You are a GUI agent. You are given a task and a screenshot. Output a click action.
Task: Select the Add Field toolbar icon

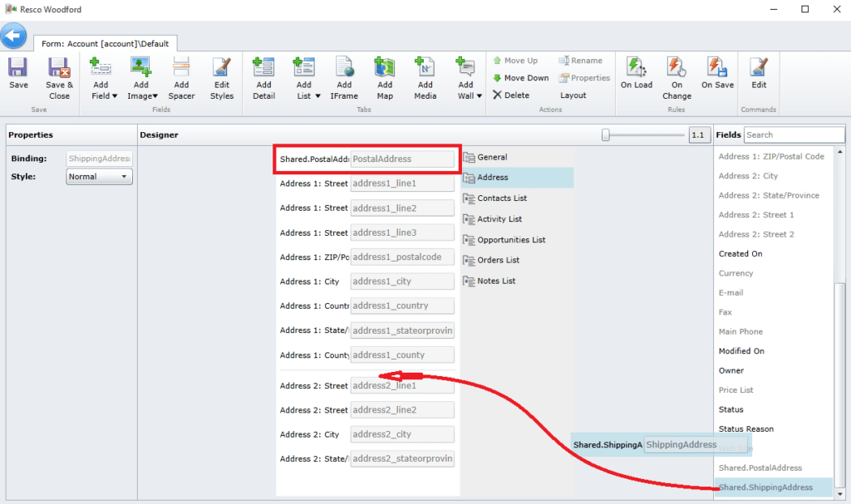click(x=102, y=75)
